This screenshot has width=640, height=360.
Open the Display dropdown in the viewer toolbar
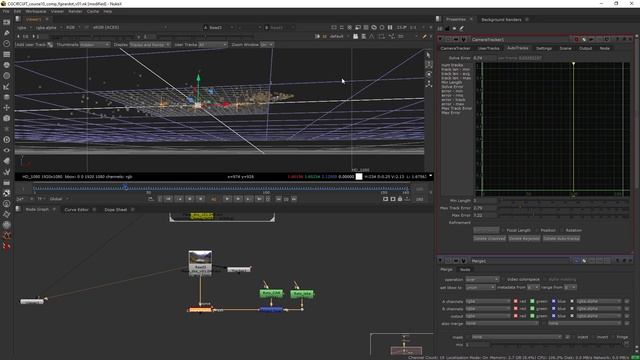[x=150, y=44]
